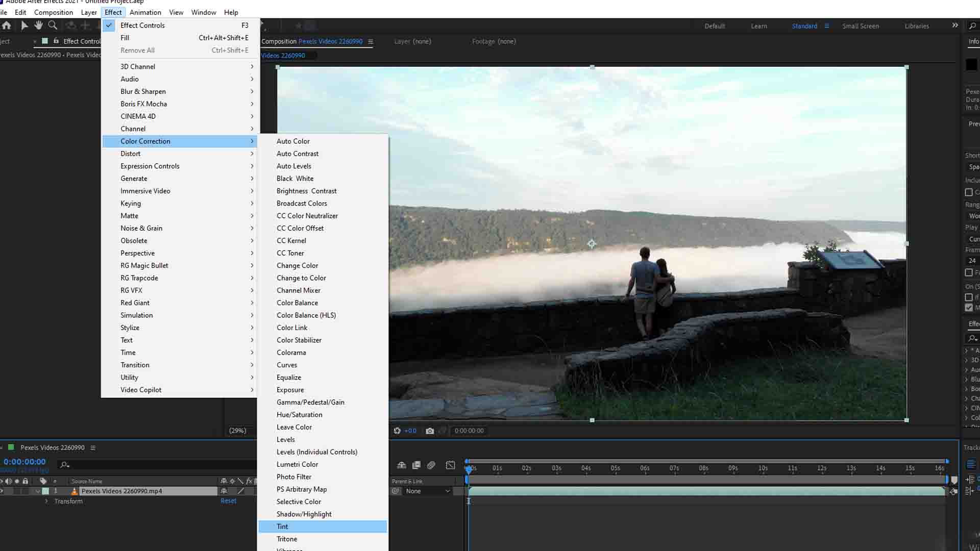Expand Video Copilot submenu
The height and width of the screenshot is (551, 980).
181,390
